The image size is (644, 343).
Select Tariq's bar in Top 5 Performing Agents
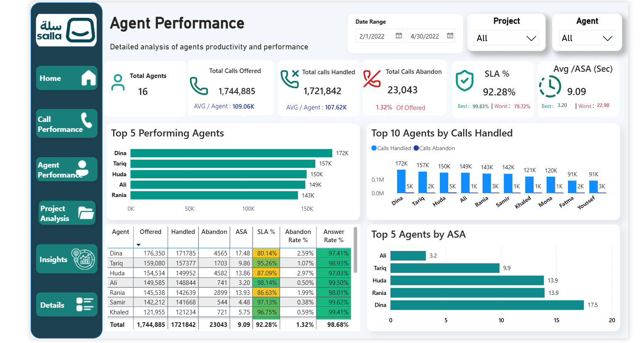pos(223,164)
